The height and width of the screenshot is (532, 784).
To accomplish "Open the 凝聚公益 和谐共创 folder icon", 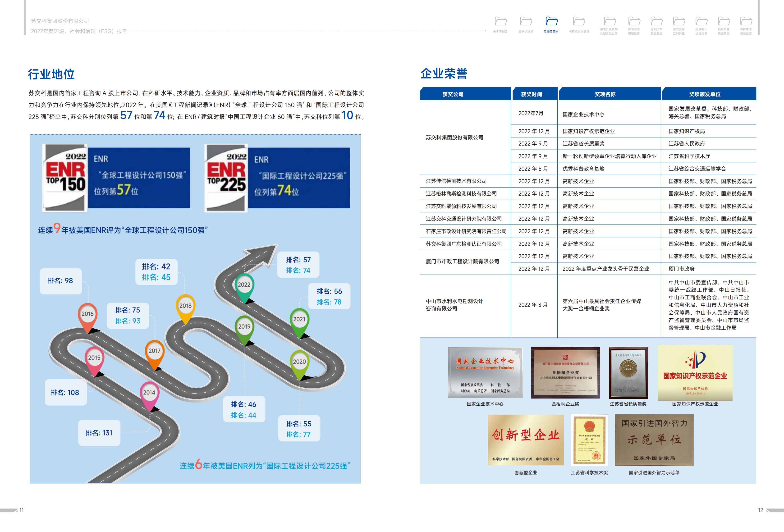I will (724, 21).
